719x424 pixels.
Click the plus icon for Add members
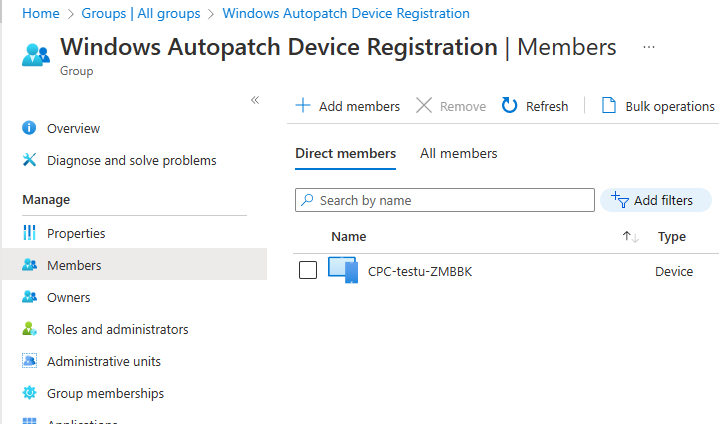pos(303,105)
